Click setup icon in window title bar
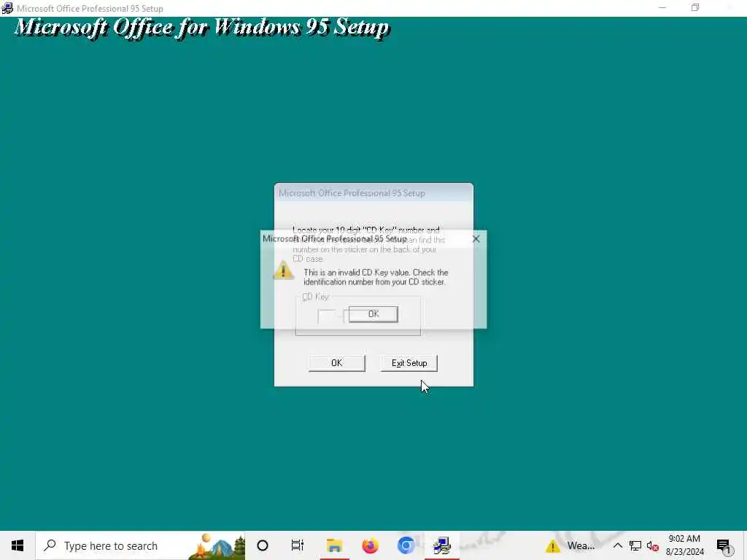The image size is (747, 560). [x=7, y=8]
